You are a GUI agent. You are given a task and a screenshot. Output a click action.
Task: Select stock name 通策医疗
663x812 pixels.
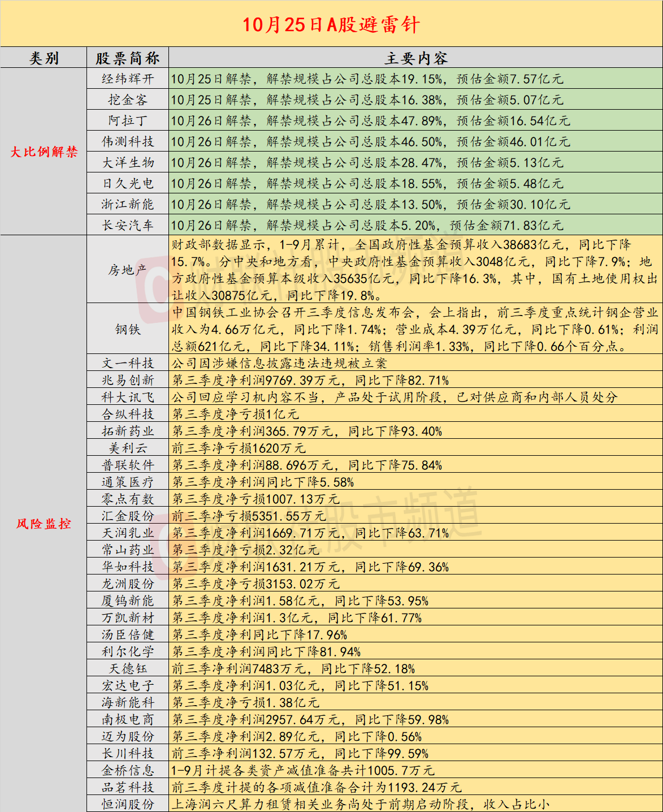(128, 482)
